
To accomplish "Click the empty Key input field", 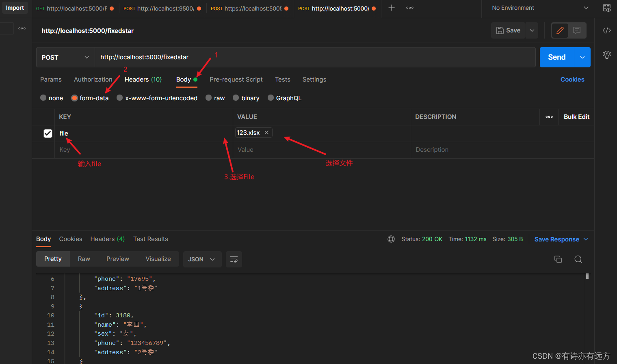I will coord(144,150).
